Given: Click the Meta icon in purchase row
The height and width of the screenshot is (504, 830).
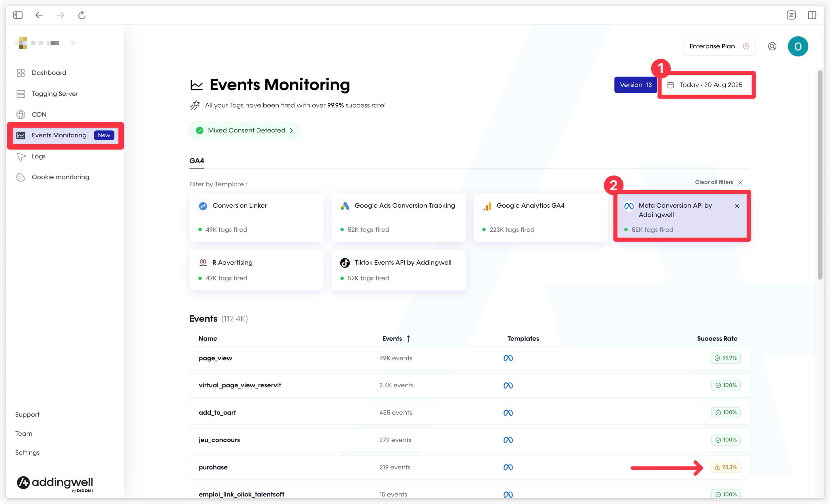Looking at the screenshot, I should [x=508, y=467].
